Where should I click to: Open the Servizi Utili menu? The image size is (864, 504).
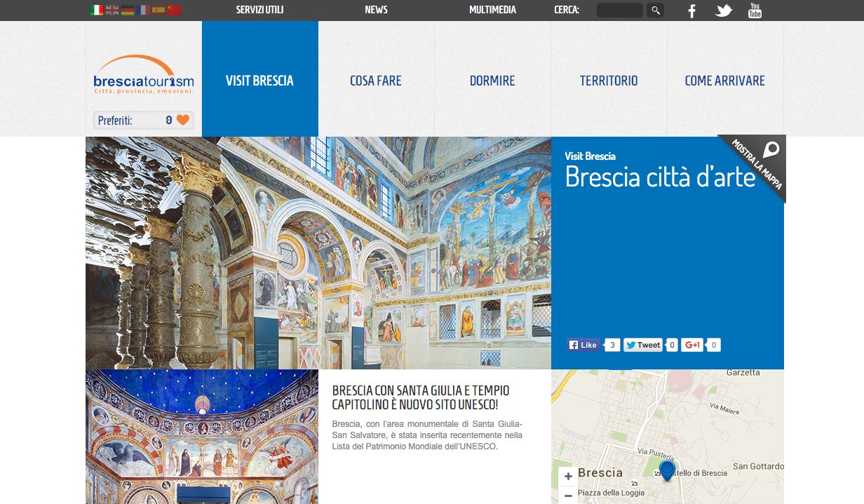(259, 10)
